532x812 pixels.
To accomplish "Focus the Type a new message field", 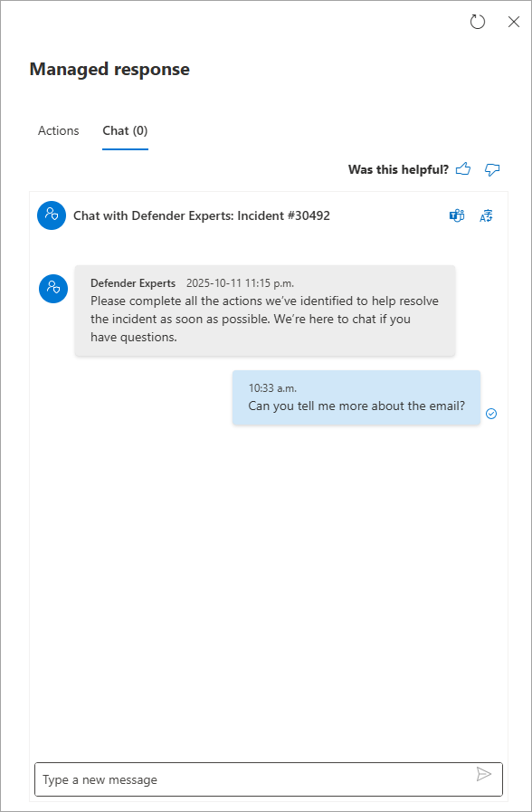I will tap(269, 779).
